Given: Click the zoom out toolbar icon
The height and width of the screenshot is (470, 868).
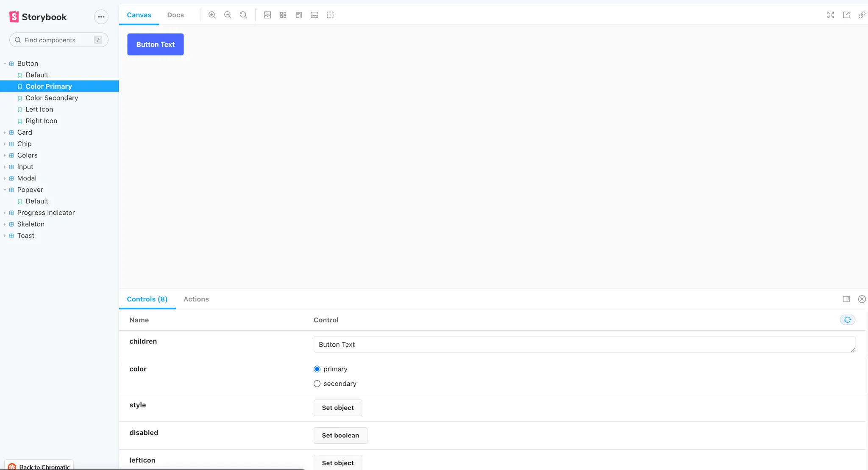Looking at the screenshot, I should [228, 15].
